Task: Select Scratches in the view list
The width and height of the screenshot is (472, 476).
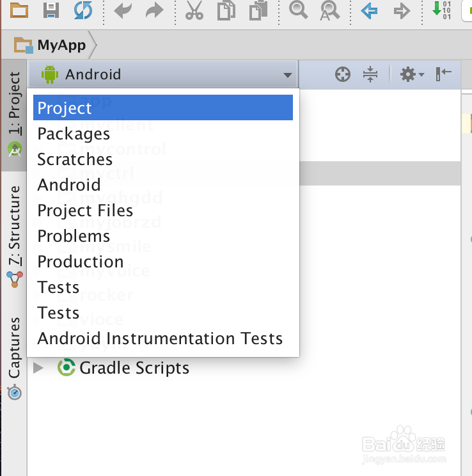Action: click(x=163, y=159)
